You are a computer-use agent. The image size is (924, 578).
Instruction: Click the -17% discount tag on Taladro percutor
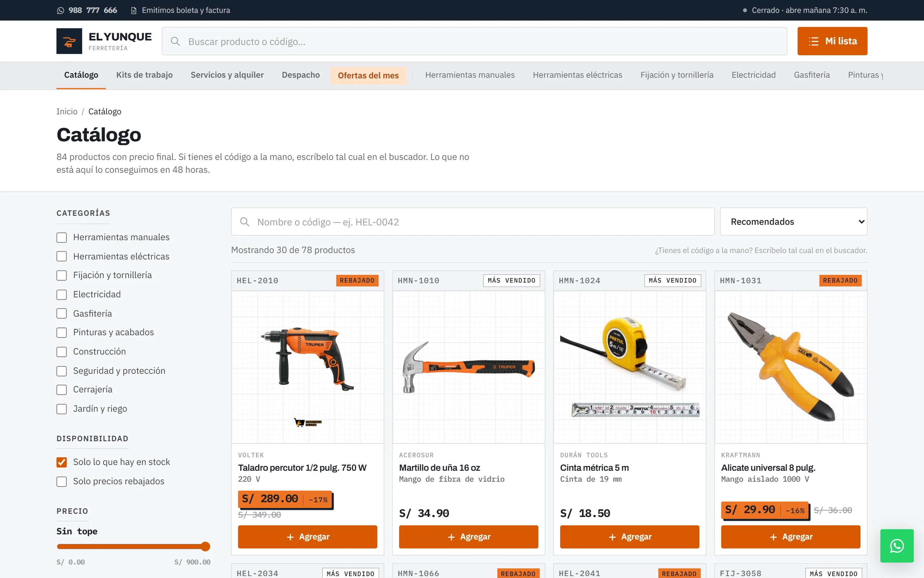pos(318,500)
